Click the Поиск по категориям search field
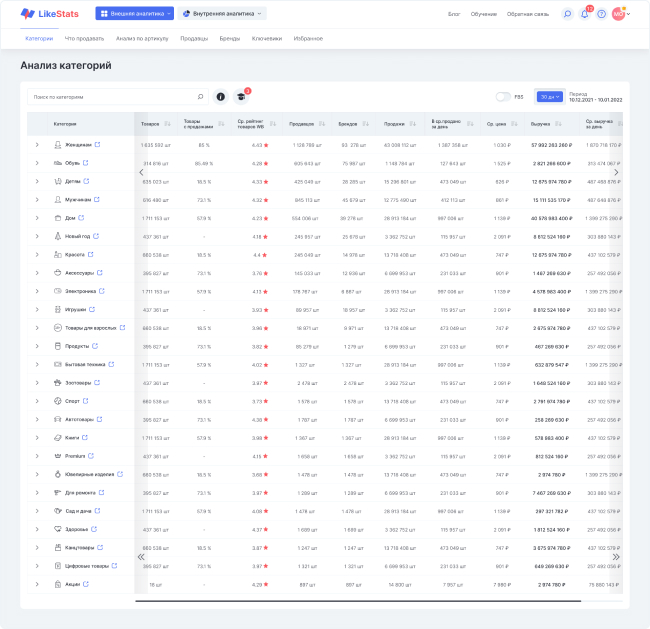The image size is (650, 629). 110,97
